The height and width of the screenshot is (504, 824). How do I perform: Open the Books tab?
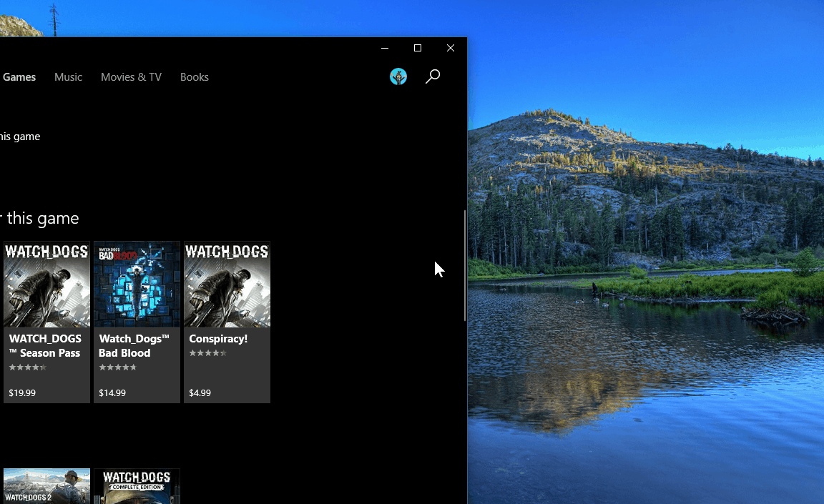click(x=195, y=77)
